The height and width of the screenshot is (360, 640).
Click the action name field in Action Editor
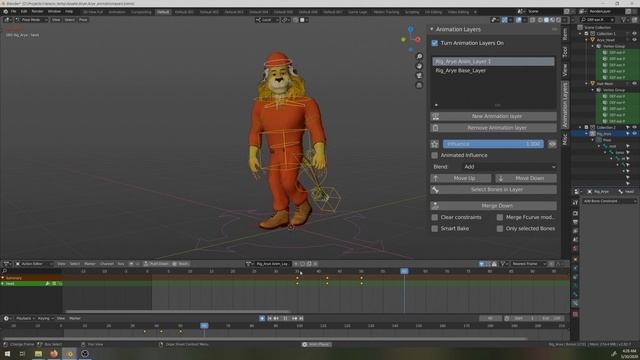pyautogui.click(x=272, y=264)
